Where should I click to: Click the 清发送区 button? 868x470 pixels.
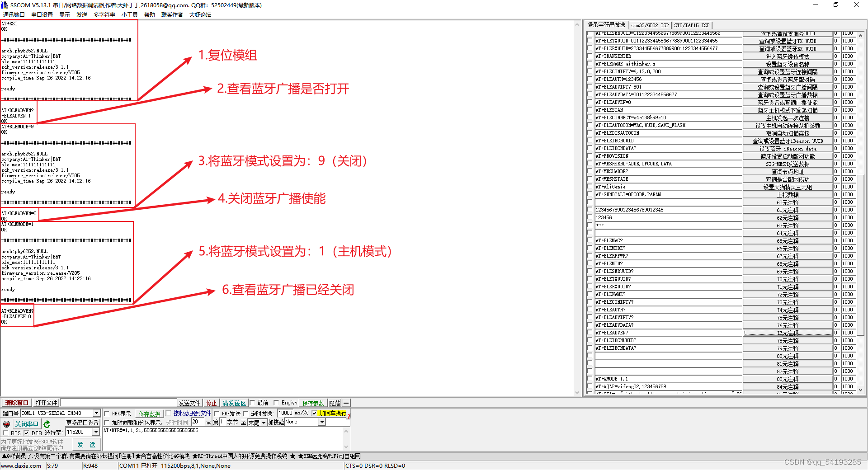pyautogui.click(x=234, y=403)
